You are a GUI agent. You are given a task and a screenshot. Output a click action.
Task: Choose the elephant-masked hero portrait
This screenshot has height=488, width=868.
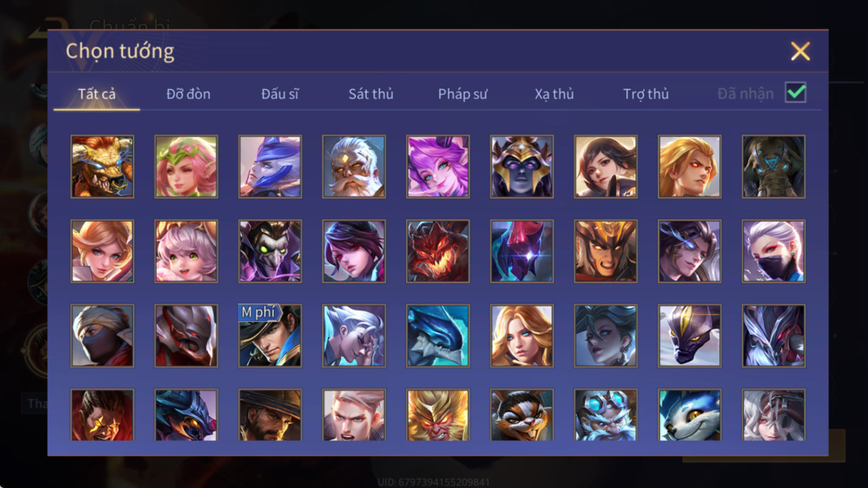pos(774,166)
